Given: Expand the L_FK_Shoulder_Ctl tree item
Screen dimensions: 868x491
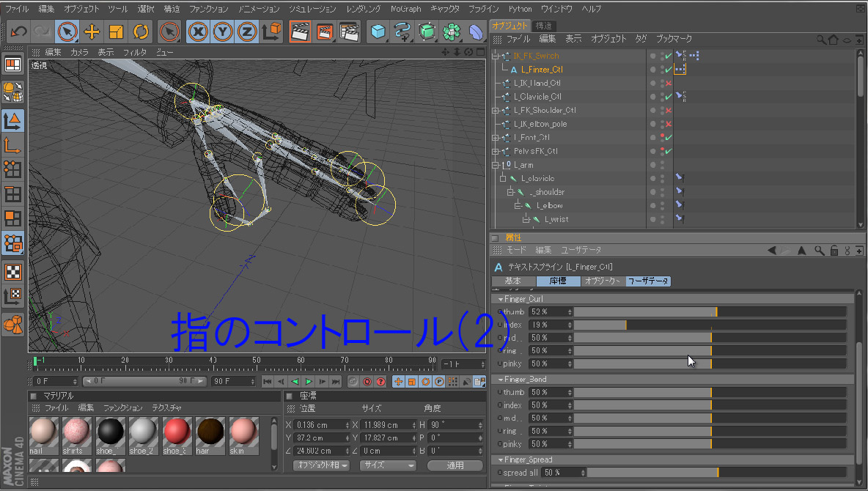Looking at the screenshot, I should [495, 111].
